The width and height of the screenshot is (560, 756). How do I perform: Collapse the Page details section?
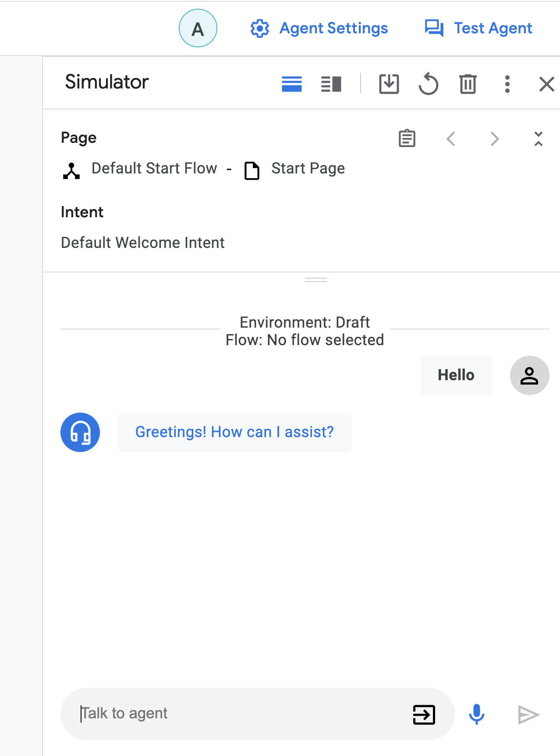(539, 139)
